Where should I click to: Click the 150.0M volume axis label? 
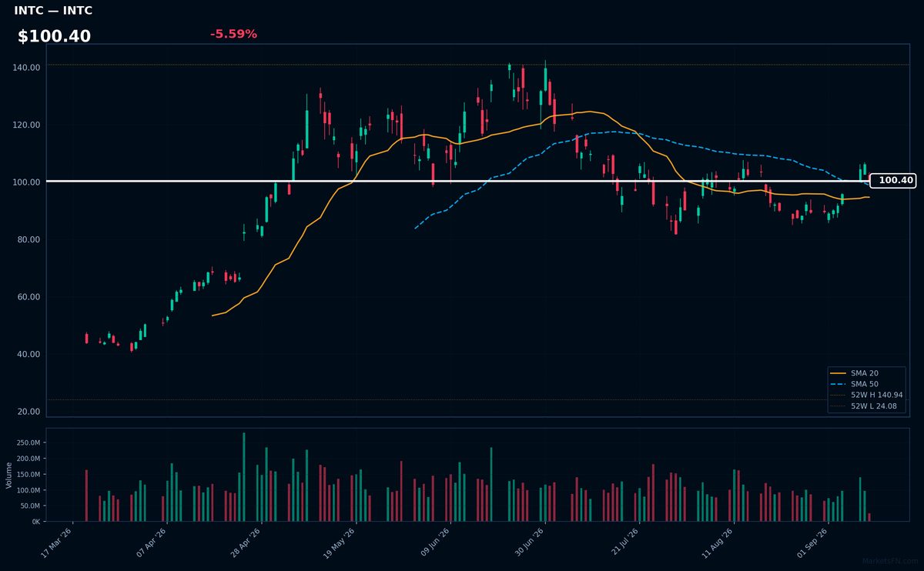tap(29, 474)
